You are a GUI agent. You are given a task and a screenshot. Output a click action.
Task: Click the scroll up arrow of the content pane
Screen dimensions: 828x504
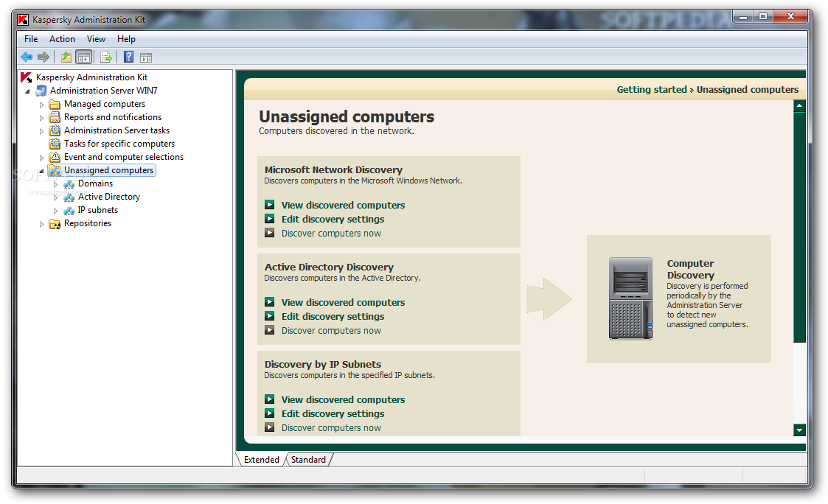point(799,105)
